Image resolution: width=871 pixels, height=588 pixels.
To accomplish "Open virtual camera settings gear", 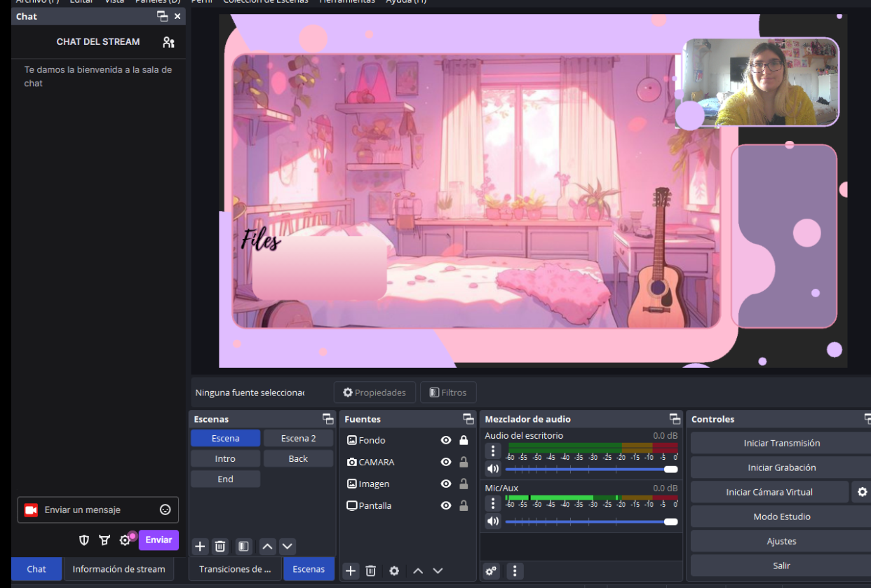I will click(x=862, y=492).
